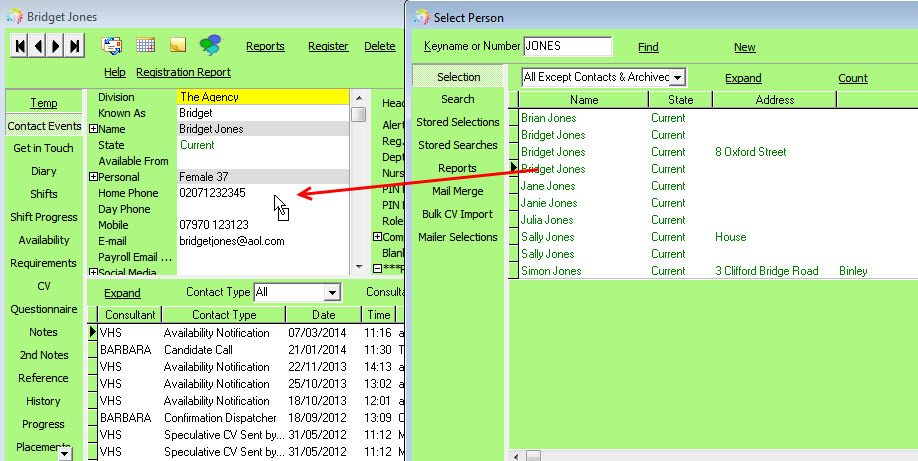Click Select Person window title icon
The image size is (918, 461).
pyautogui.click(x=422, y=18)
